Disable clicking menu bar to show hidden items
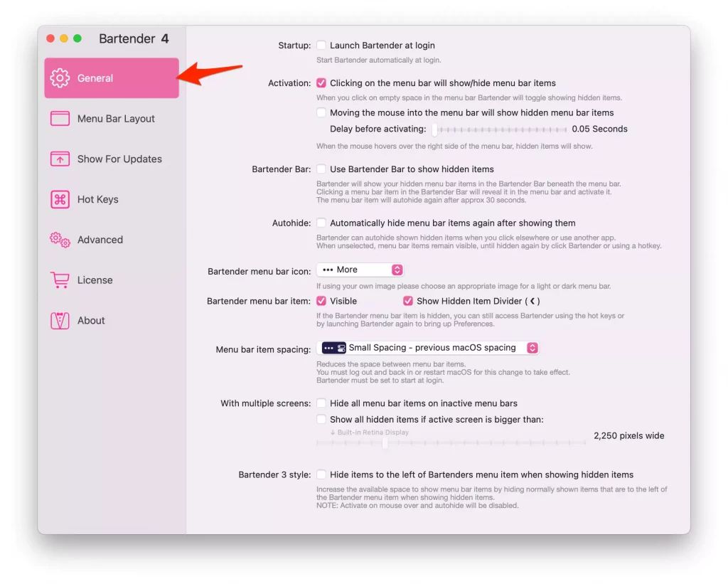The width and height of the screenshot is (728, 584). (x=321, y=83)
